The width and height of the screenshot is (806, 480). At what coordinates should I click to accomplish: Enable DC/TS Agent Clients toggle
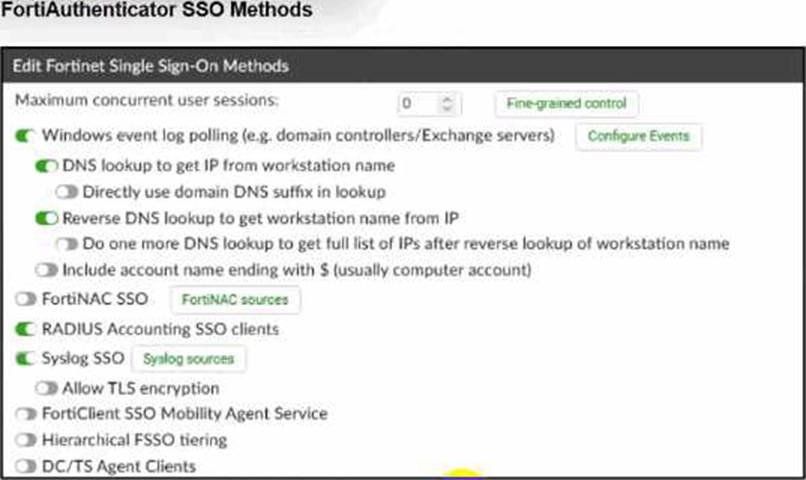click(26, 465)
